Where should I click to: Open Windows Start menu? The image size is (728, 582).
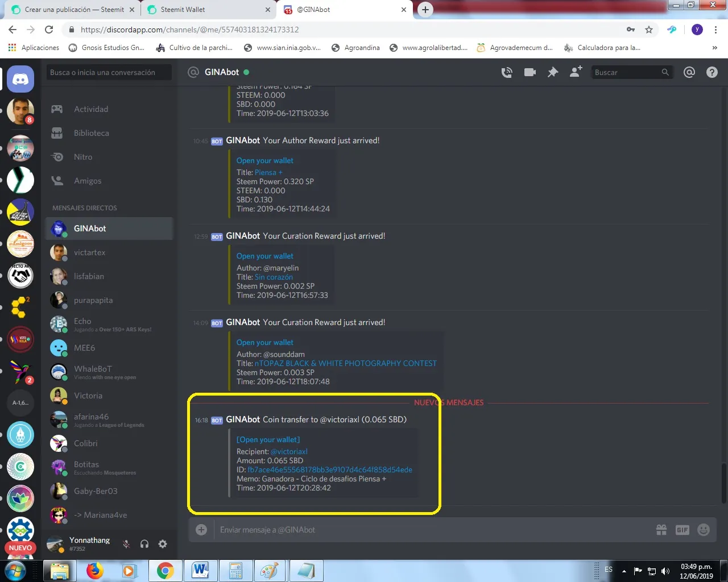click(x=15, y=571)
